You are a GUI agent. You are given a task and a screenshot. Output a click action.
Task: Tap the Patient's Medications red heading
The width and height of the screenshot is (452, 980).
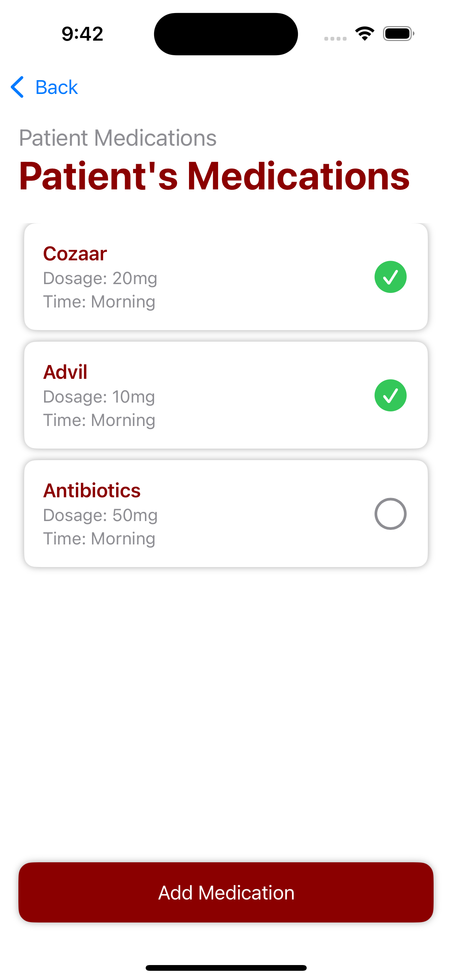pos(214,176)
